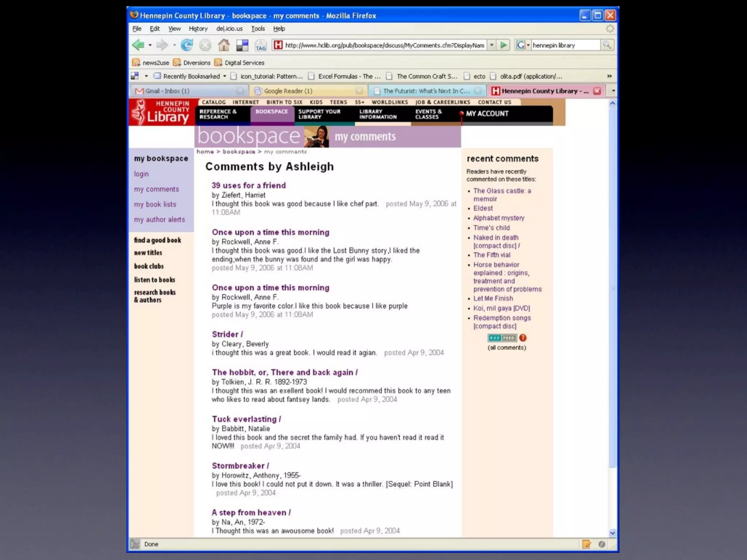Screen dimensions: 747x560
Task: Open the History menu
Action: tap(198, 28)
